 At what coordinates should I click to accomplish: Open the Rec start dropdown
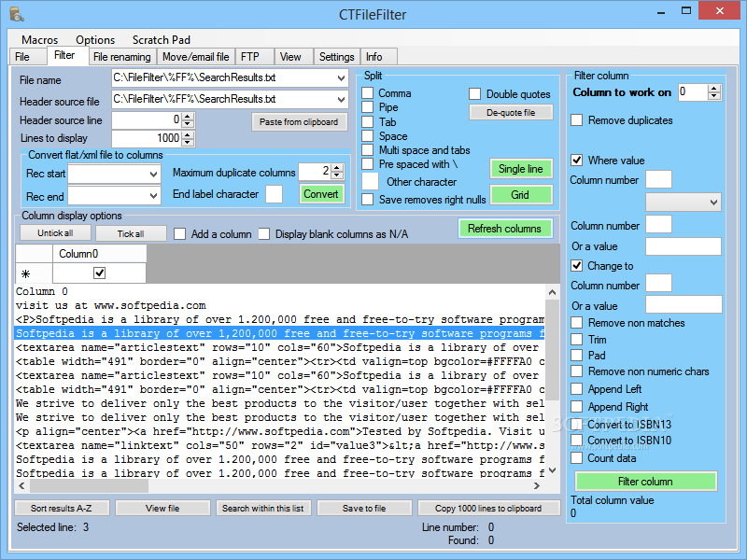click(x=153, y=175)
